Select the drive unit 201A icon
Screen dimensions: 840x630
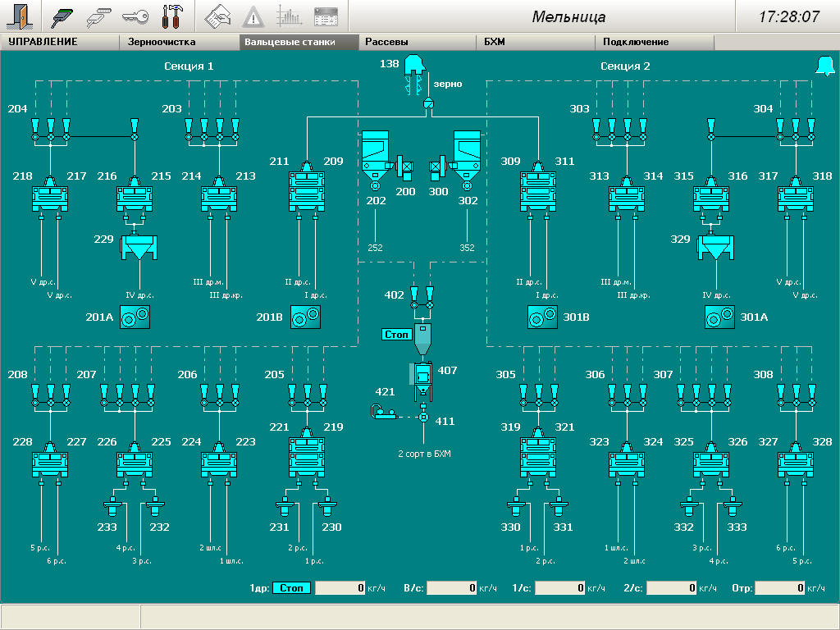(x=134, y=317)
